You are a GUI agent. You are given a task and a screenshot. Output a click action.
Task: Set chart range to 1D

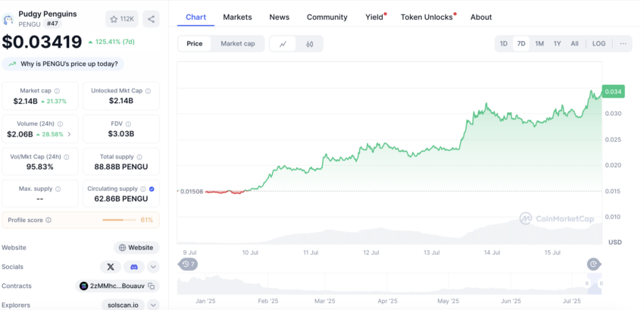504,43
